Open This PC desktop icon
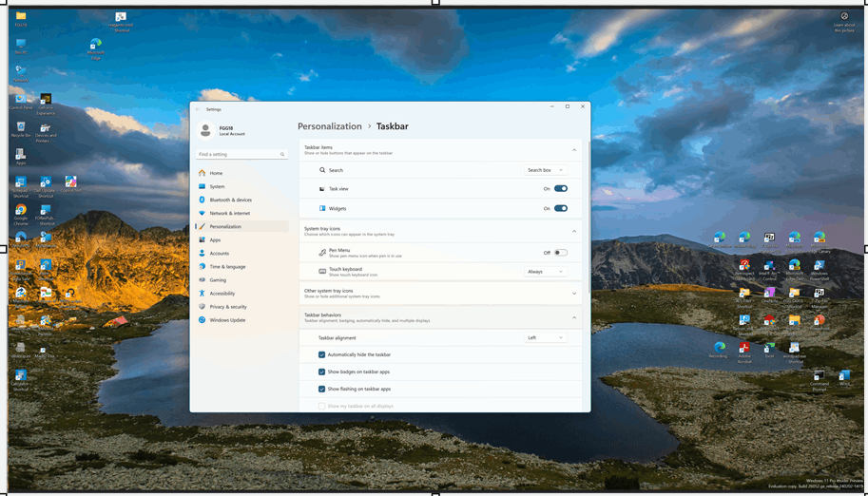 pyautogui.click(x=21, y=46)
